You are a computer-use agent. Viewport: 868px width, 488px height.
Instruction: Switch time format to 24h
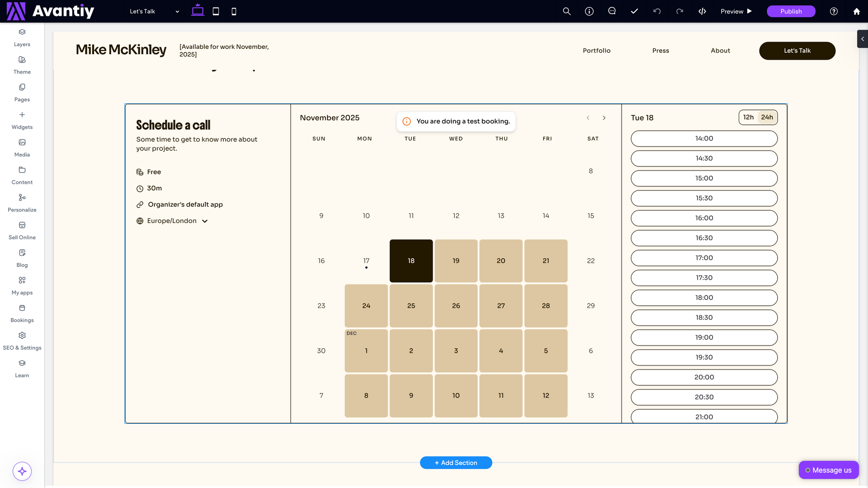click(x=767, y=117)
